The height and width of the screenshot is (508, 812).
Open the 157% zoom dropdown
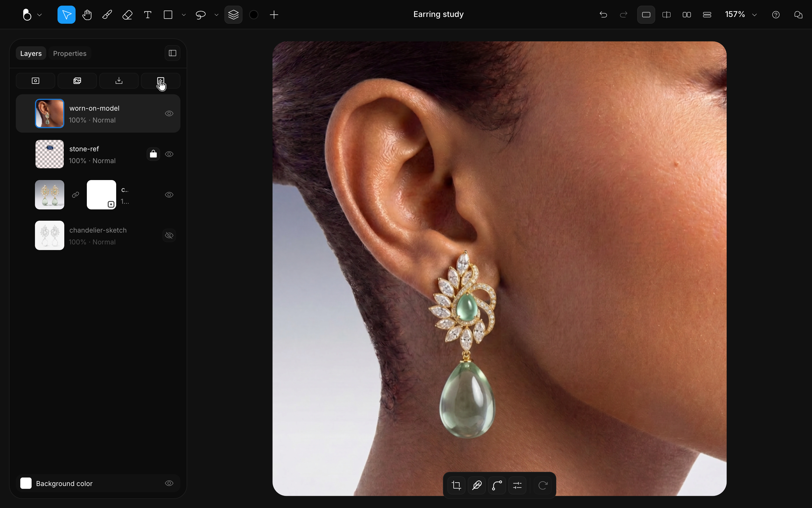(741, 15)
